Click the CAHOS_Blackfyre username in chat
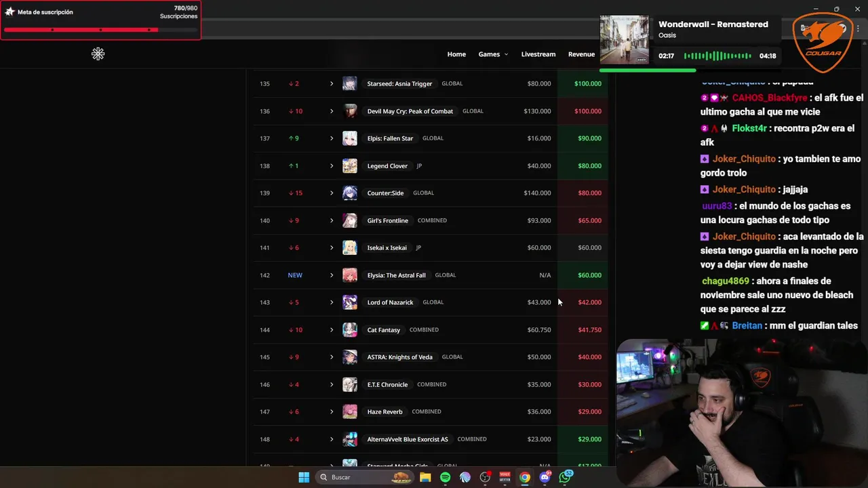 click(x=770, y=98)
